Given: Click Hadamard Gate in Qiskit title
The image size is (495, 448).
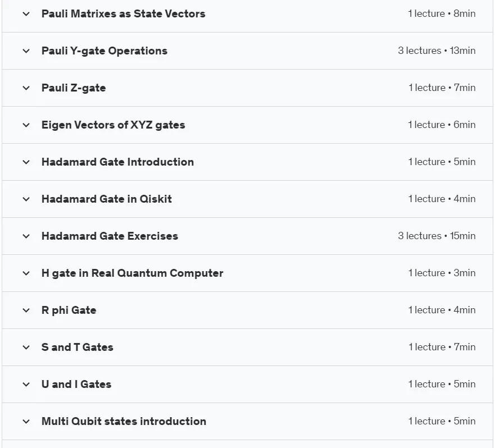Looking at the screenshot, I should click(107, 199).
